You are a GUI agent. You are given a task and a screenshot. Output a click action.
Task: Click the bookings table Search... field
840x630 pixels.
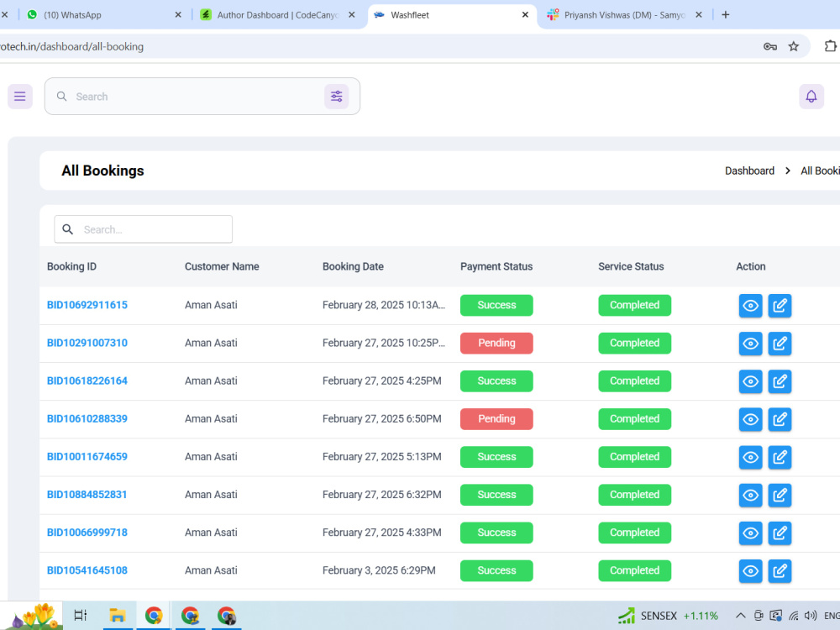[x=143, y=229]
